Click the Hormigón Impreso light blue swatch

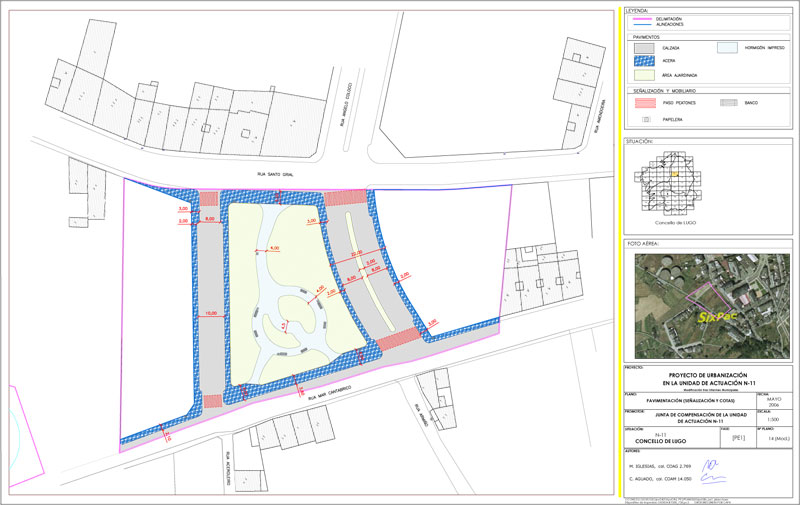pos(726,47)
